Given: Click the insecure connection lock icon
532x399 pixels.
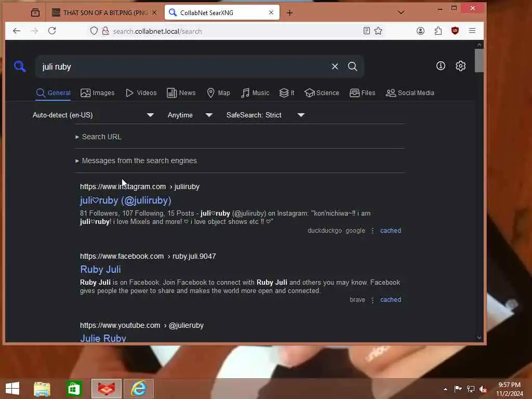Looking at the screenshot, I should [x=105, y=31].
